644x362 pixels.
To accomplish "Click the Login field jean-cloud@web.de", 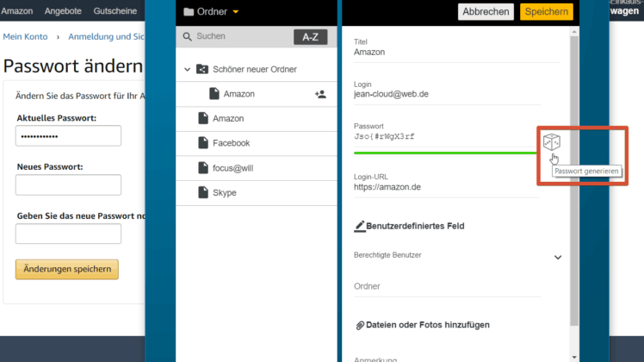I will tap(447, 94).
